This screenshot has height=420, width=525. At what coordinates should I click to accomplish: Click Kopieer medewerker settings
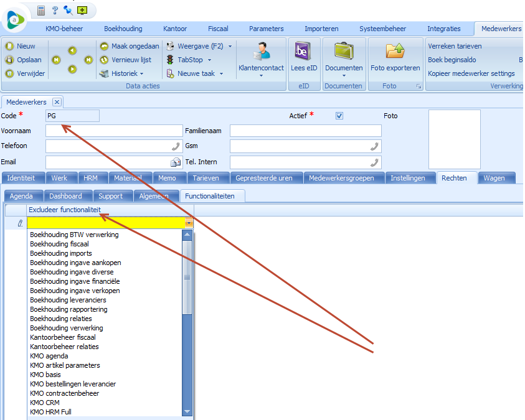(x=471, y=73)
